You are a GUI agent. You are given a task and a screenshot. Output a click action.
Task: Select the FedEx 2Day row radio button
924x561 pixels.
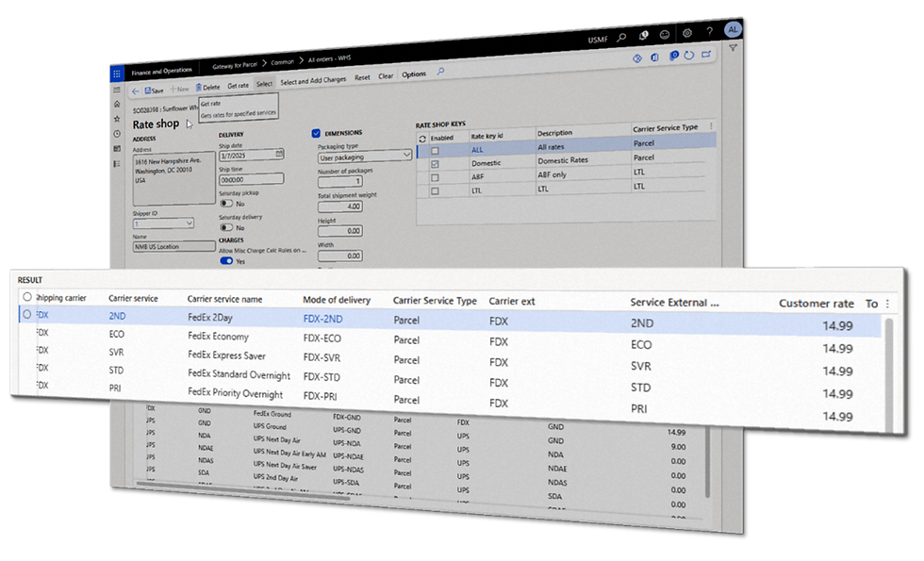pyautogui.click(x=27, y=315)
